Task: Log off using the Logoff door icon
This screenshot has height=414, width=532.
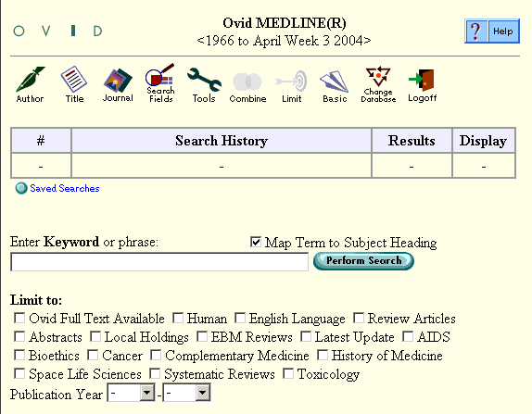Action: pos(422,85)
